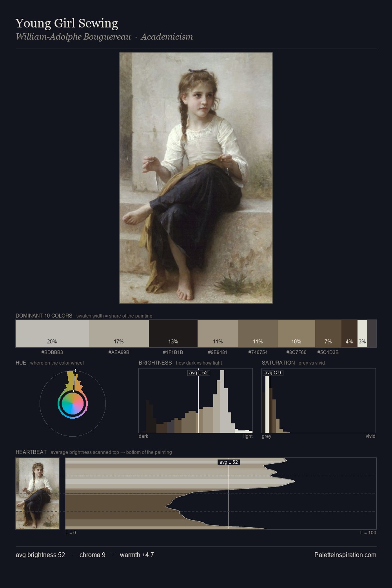
Task: Click the 11% swatch above the #746754 label
Action: [258, 334]
